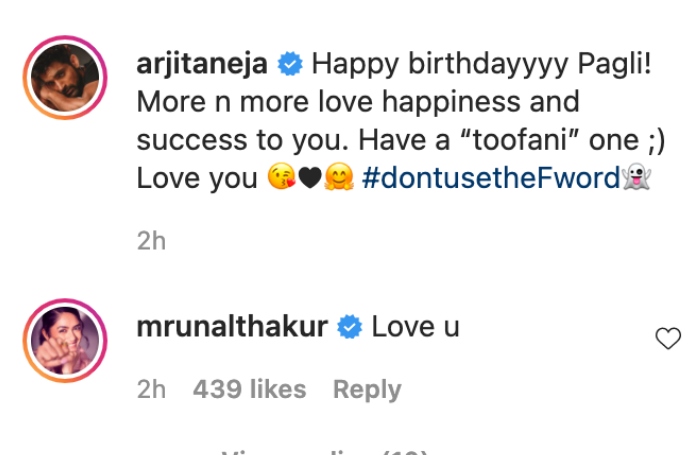Click the ghost emoji after the hashtag
This screenshot has height=455, width=700.
636,179
